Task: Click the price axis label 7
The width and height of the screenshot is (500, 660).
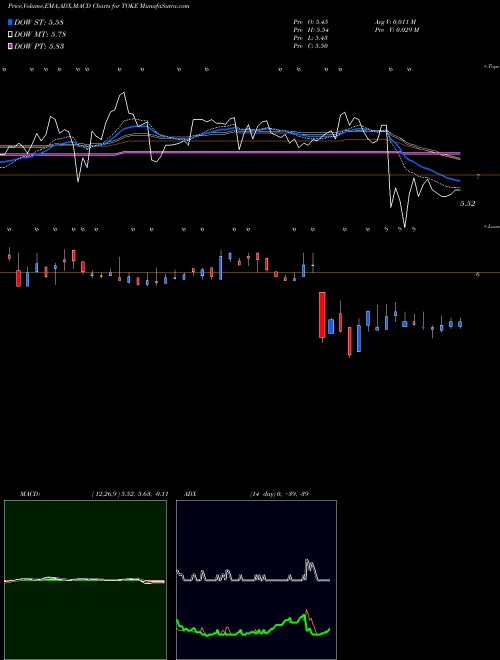Action: 478,177
